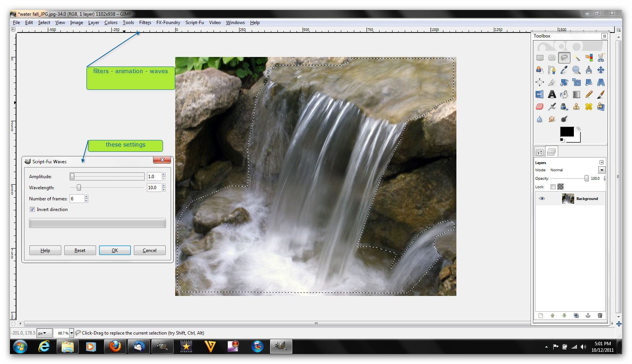Select the Free Select lasso tool
Image resolution: width=632 pixels, height=364 pixels.
click(x=564, y=58)
